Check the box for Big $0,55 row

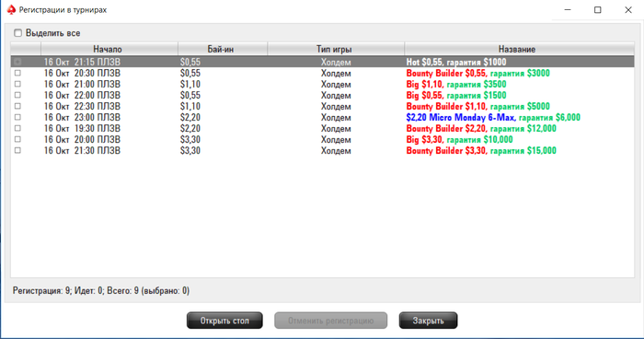pos(17,96)
